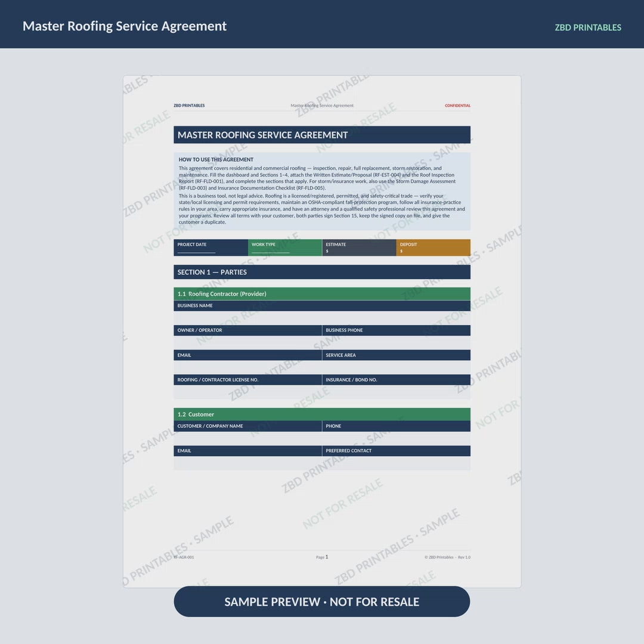Click the Page 1 footer number
The height and width of the screenshot is (644, 644).
322,557
